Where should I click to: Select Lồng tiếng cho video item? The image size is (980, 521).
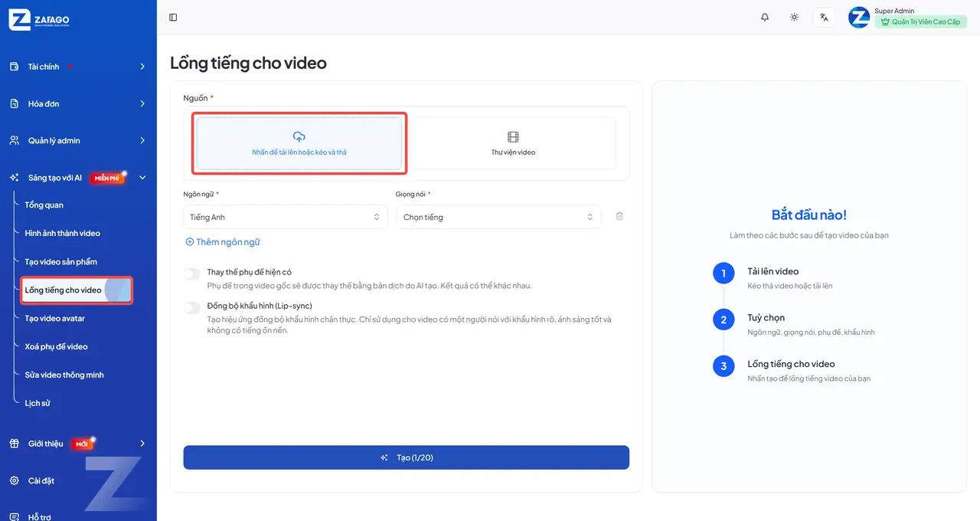(77, 290)
